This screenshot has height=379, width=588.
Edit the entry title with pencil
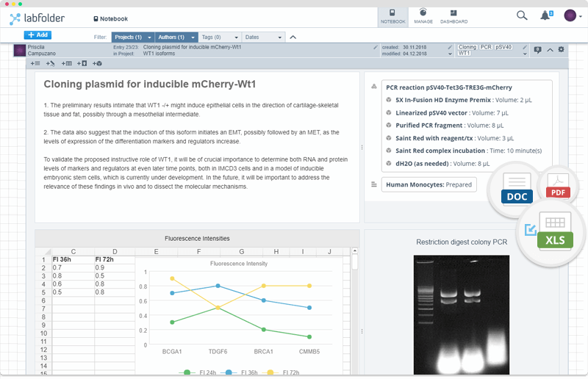pyautogui.click(x=376, y=48)
